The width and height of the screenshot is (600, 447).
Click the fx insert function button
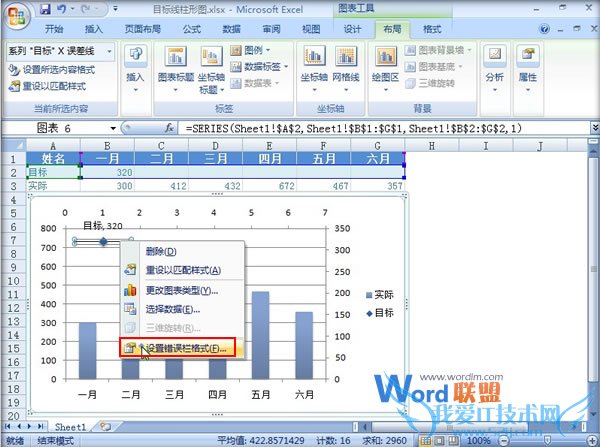pos(170,128)
